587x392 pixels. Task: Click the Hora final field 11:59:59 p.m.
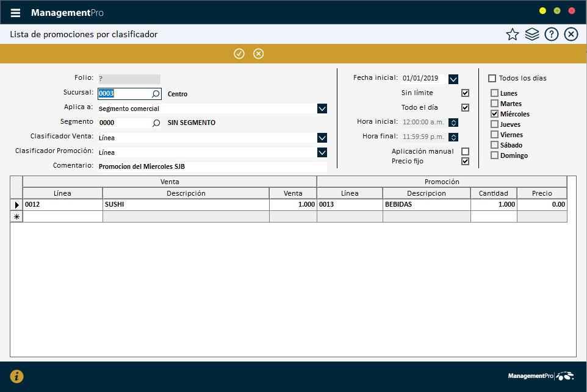pos(425,137)
